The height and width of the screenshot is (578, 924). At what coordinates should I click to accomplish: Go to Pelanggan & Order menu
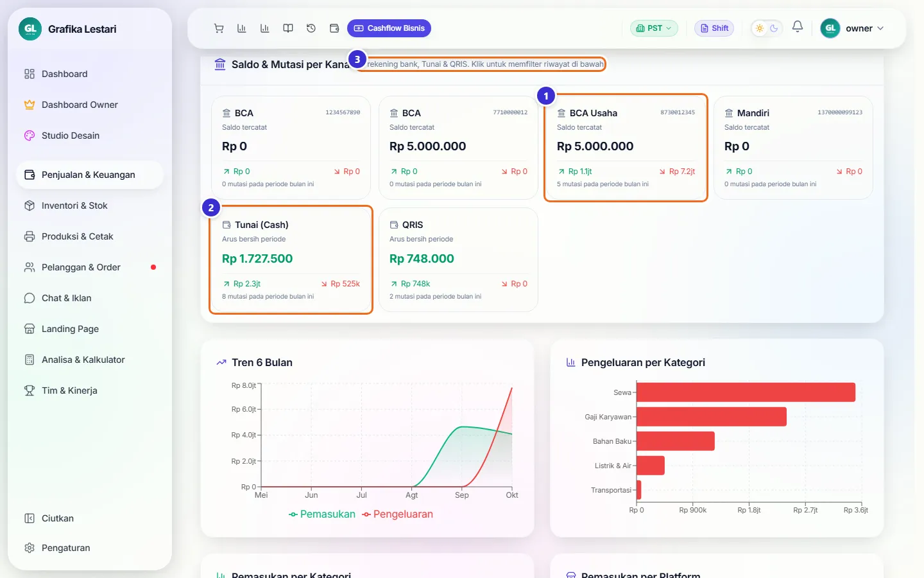[90, 267]
